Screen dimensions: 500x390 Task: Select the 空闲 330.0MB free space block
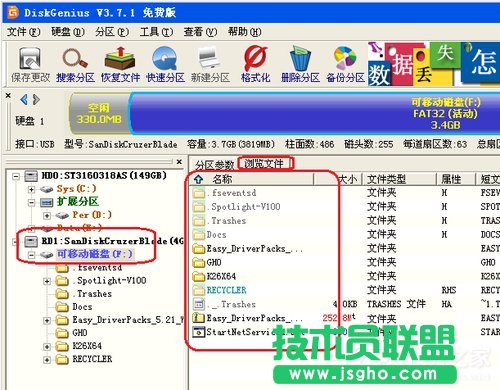tap(99, 113)
